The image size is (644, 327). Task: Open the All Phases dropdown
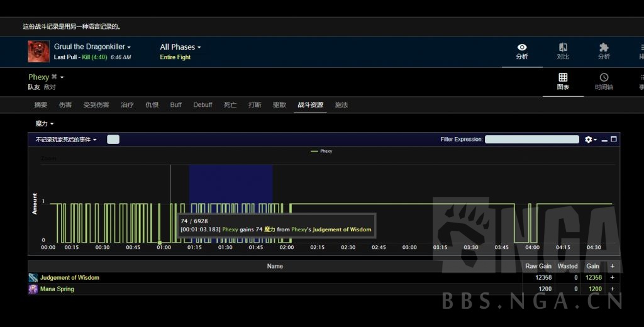tap(180, 47)
